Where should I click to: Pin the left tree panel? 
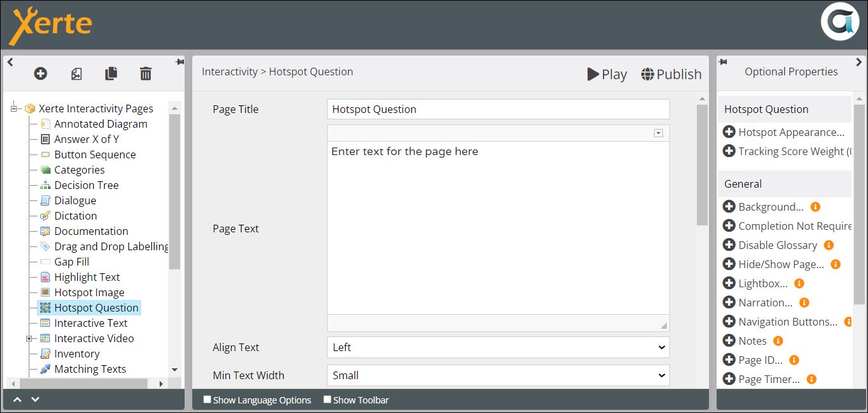[179, 62]
